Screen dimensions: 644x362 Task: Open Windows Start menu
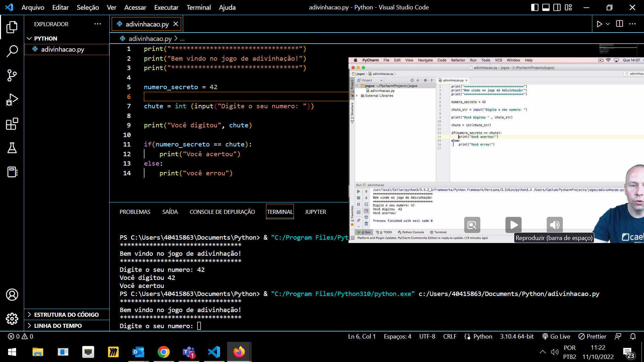click(x=12, y=352)
